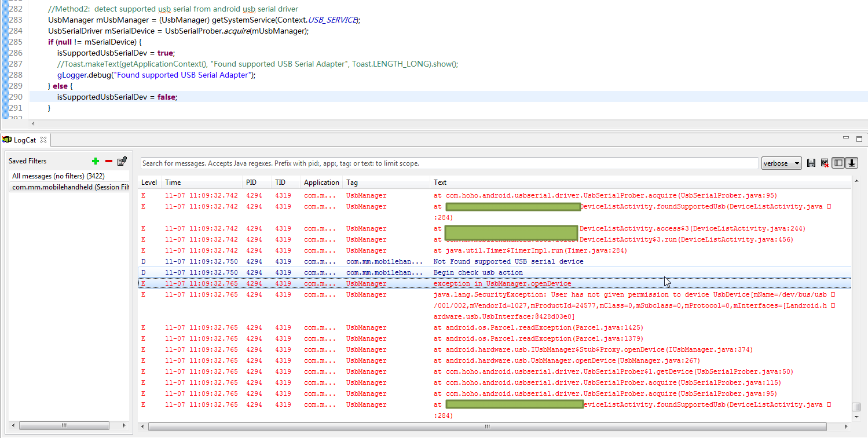The height and width of the screenshot is (438, 868).
Task: Switch to the LogCat tab
Action: point(24,140)
